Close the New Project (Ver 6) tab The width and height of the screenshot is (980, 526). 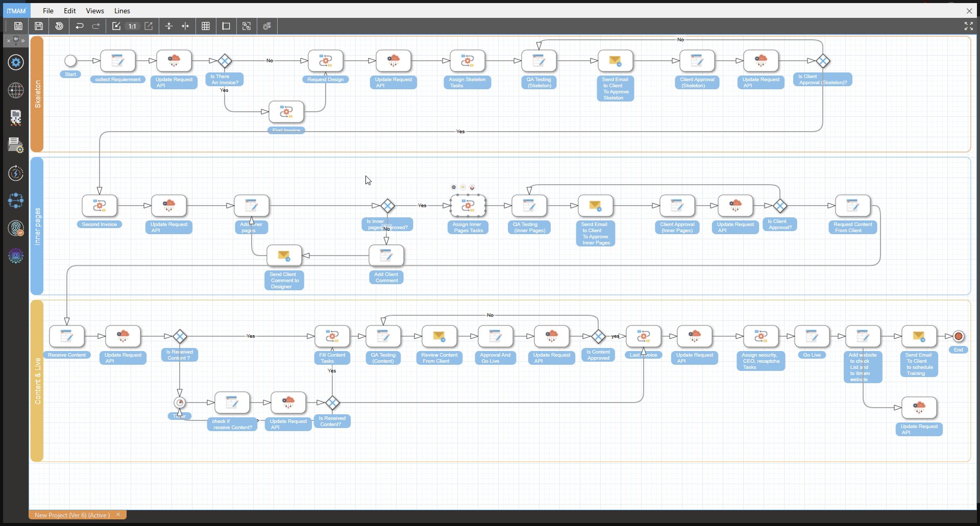coord(118,514)
